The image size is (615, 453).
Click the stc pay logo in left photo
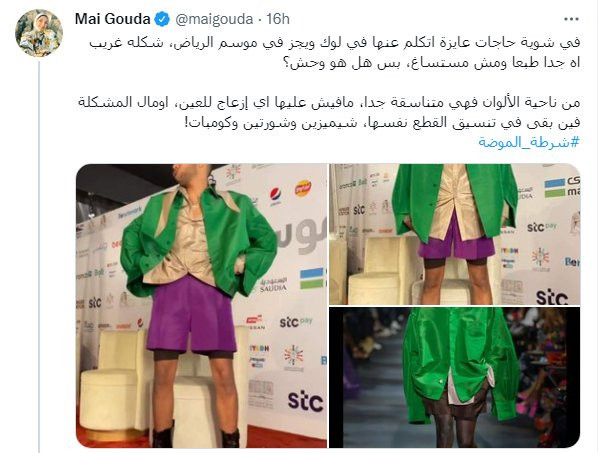coord(296,322)
